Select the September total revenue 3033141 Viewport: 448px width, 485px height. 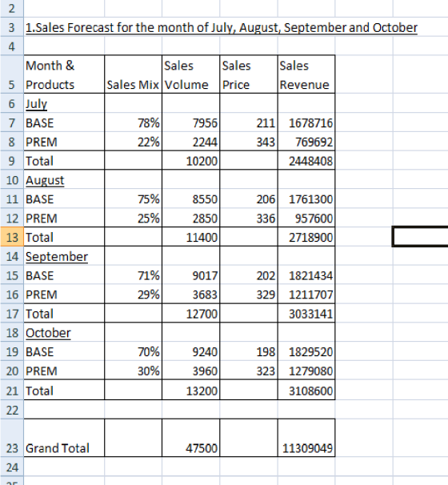click(306, 314)
